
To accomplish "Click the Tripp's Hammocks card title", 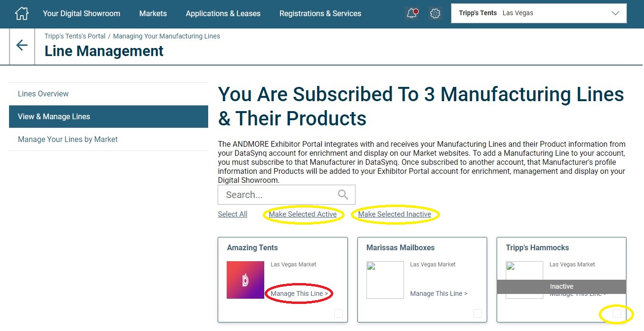I will [537, 247].
